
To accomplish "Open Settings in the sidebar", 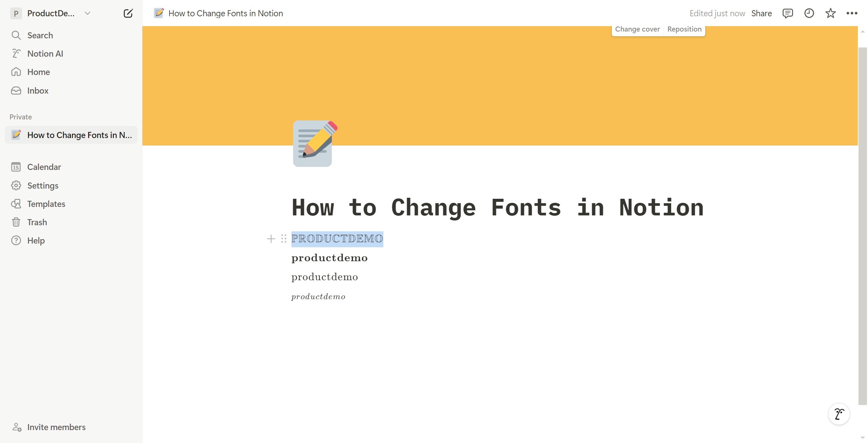I will tap(71, 186).
